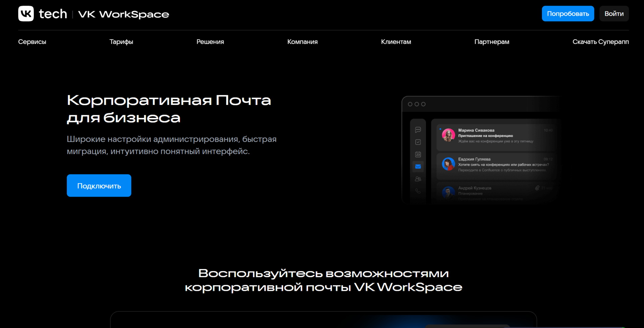Open the Сервисы menu

pos(32,42)
